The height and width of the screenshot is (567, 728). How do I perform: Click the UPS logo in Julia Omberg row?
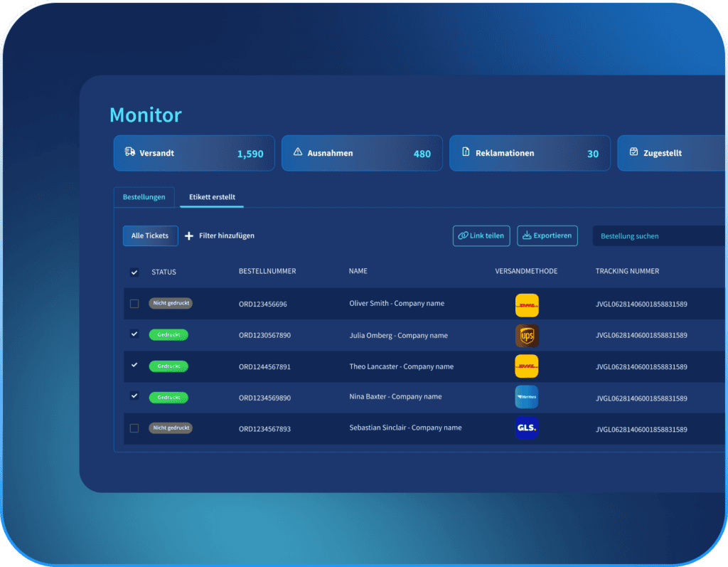527,336
